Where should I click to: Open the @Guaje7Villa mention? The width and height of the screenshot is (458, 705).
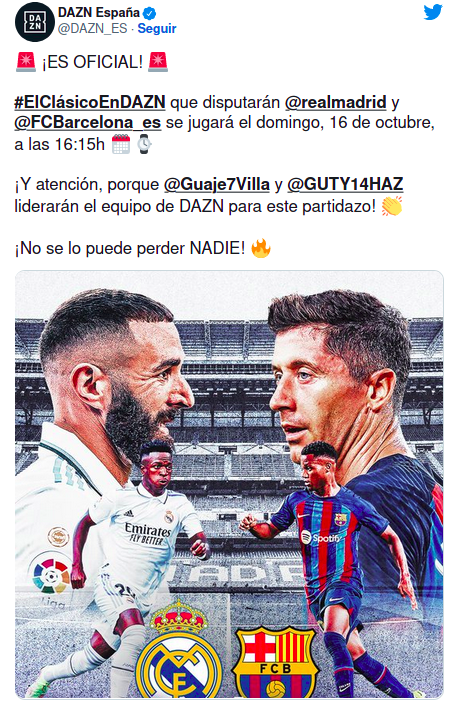point(217,184)
